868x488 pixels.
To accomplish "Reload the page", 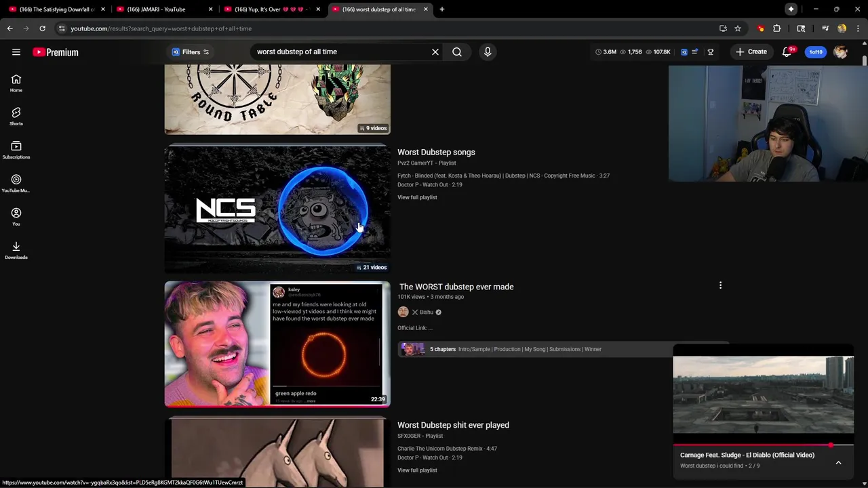I will (42, 28).
